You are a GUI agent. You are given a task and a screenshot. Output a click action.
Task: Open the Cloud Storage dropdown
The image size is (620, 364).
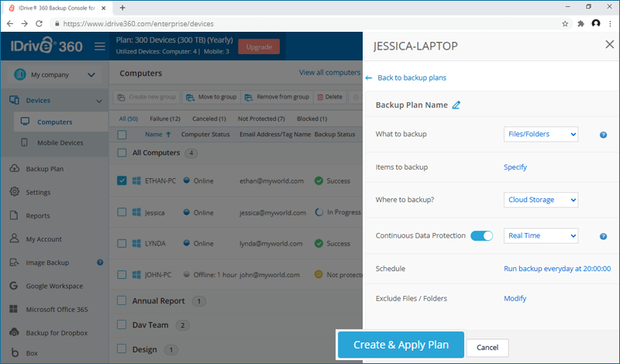[540, 200]
